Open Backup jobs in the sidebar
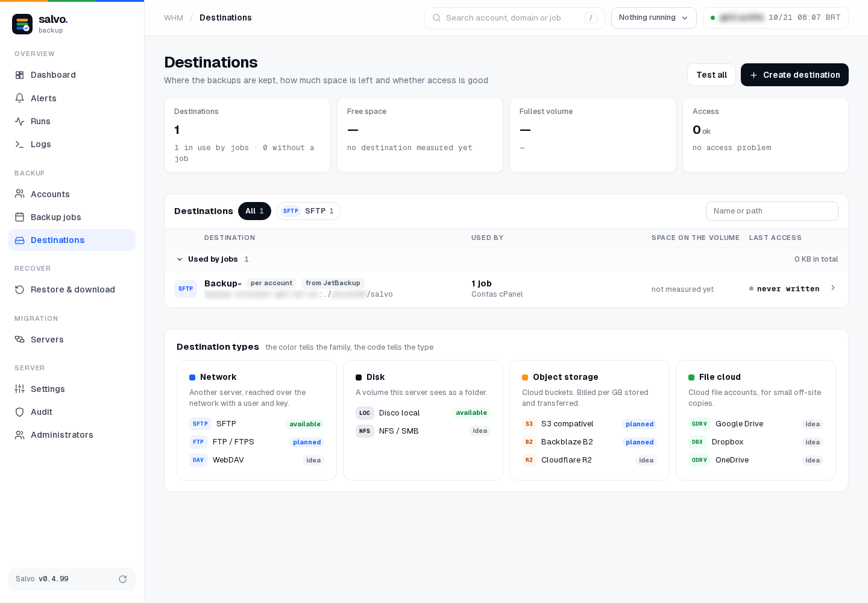This screenshot has width=868, height=603. click(72, 217)
